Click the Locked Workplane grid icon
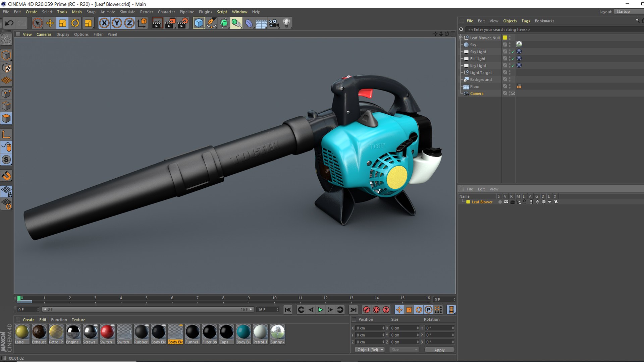 [6, 191]
